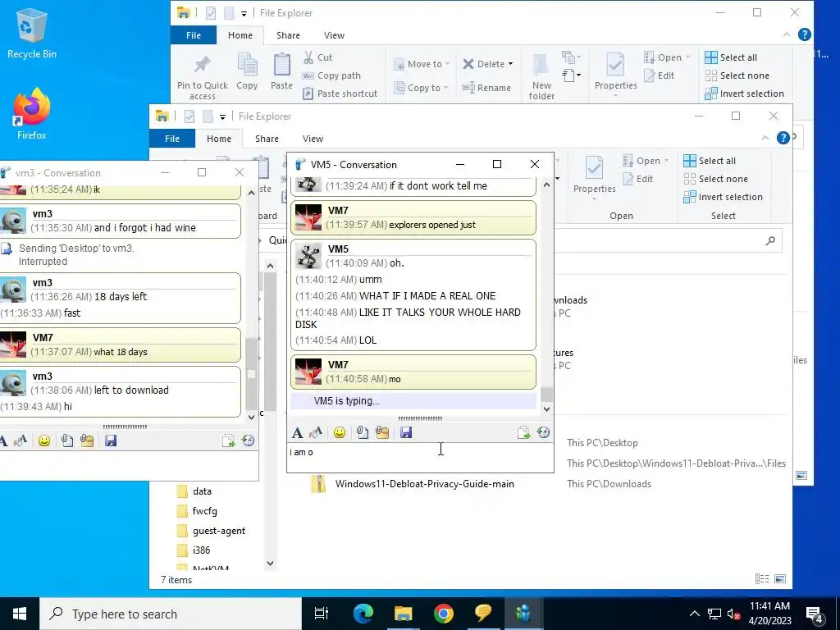Click Windows Start button
Screen dimensions: 840x630
(20, 614)
